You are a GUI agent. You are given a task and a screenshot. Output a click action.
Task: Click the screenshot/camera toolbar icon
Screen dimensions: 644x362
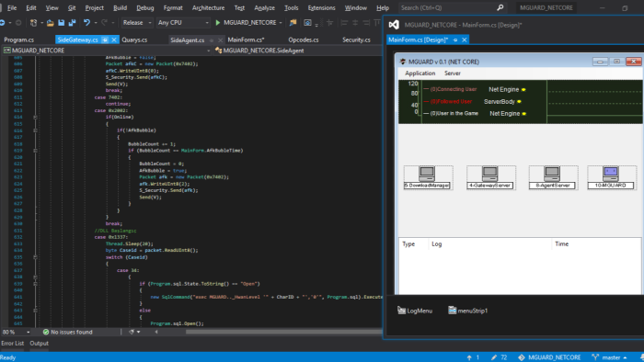(x=307, y=23)
